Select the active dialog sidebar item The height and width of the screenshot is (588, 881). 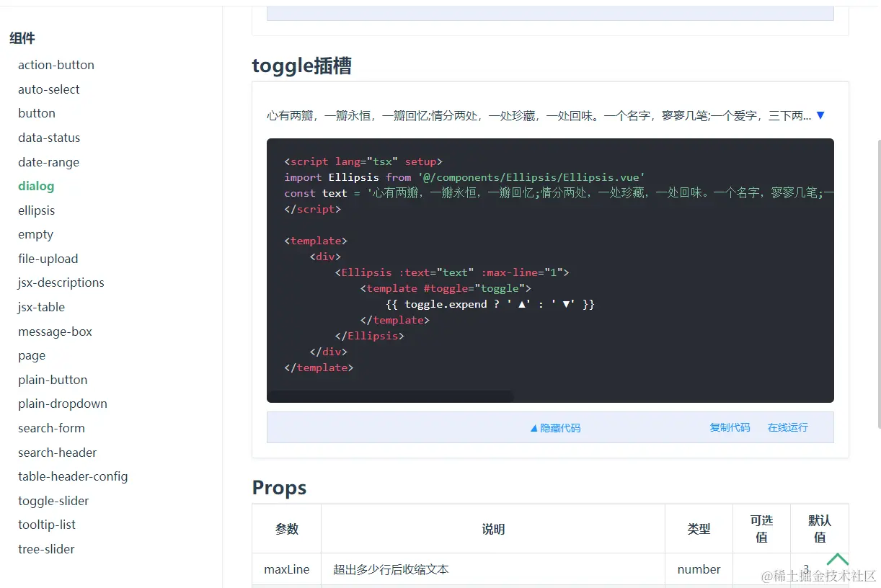coord(36,186)
